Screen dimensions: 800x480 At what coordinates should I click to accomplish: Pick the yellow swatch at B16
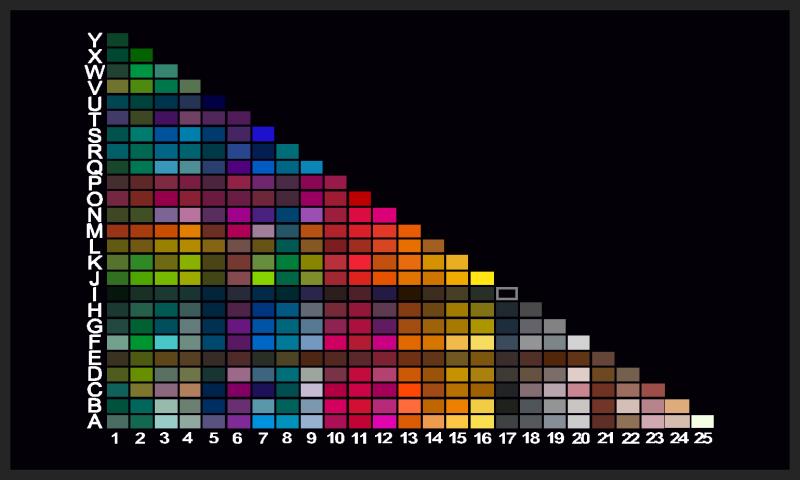482,406
